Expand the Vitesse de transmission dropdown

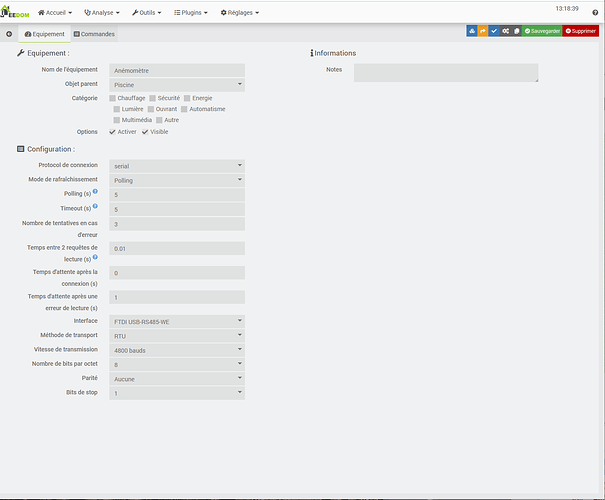coord(177,350)
